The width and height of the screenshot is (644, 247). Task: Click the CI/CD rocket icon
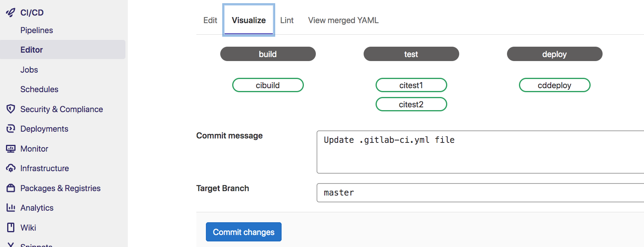11,13
